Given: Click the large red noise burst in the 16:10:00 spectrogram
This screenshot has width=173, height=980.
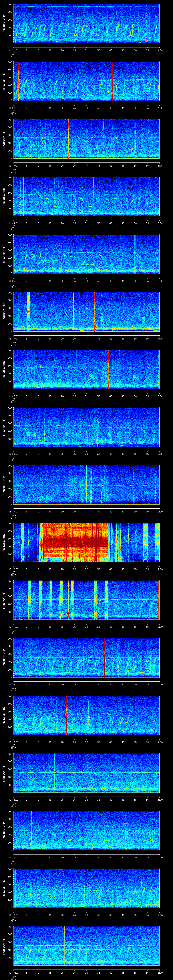Looking at the screenshot, I should (x=75, y=542).
